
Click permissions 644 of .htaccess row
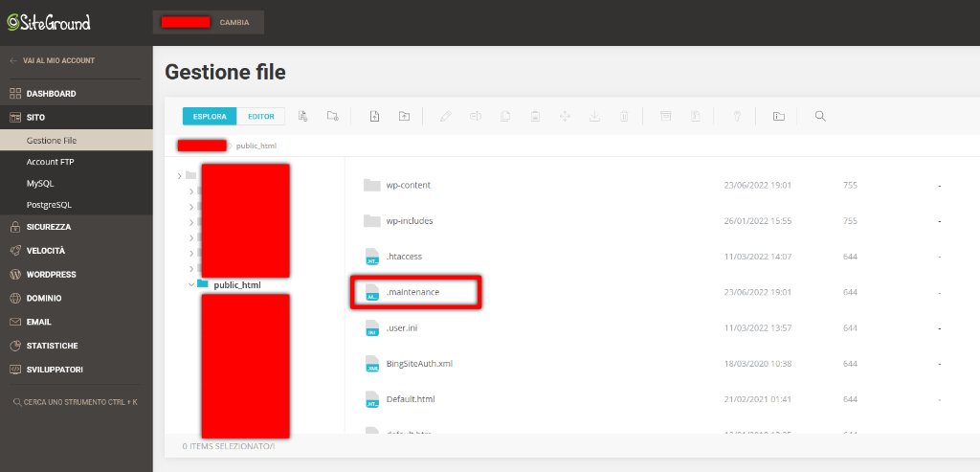(850, 257)
